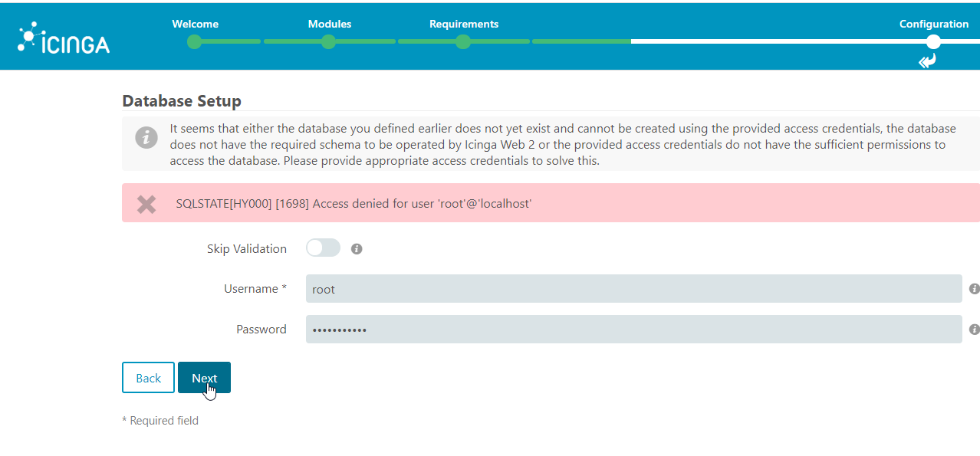Click the Configuration progress dot
This screenshot has height=456, width=980.
[933, 41]
